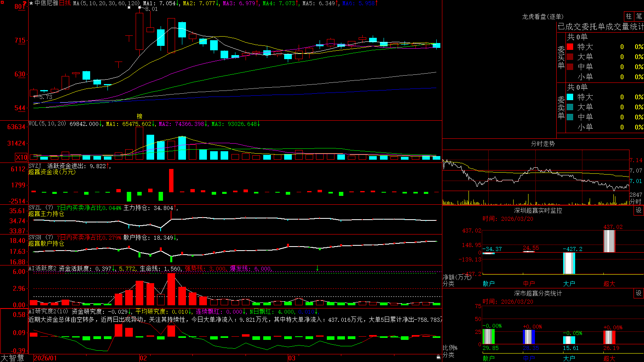Click the 分时走势 panel title
Screen dimensions: 644x362
[x=543, y=144]
